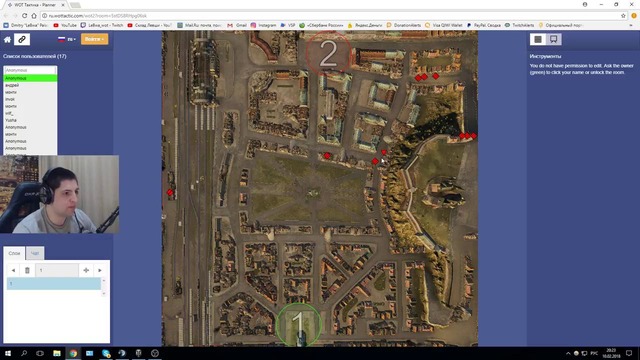Open File Explorer from taskbar
640x360 pixels.
pos(57,353)
